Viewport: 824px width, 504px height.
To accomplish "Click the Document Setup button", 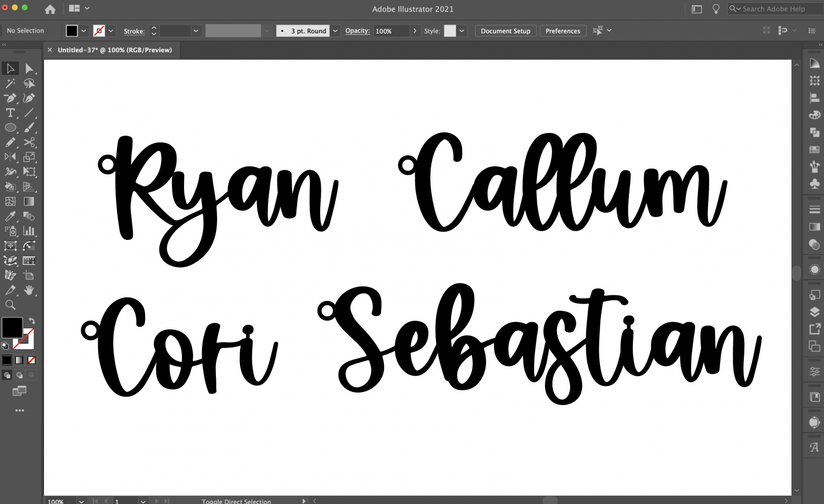I will [505, 31].
